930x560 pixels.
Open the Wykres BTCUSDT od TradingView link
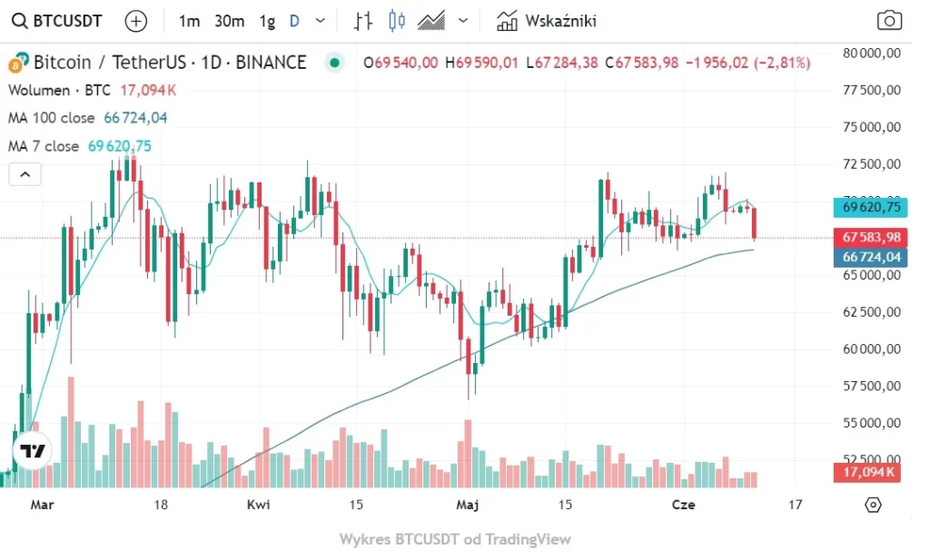[455, 539]
